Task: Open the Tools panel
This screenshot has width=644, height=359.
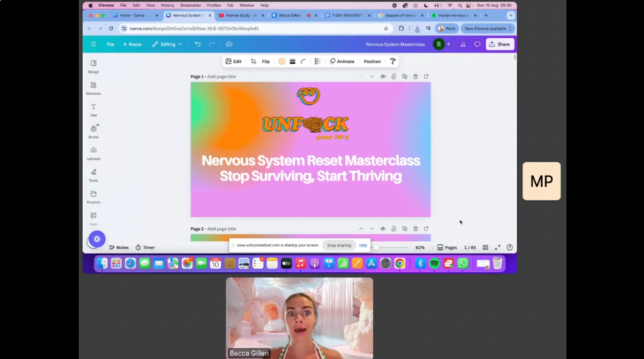Action: coord(93,175)
